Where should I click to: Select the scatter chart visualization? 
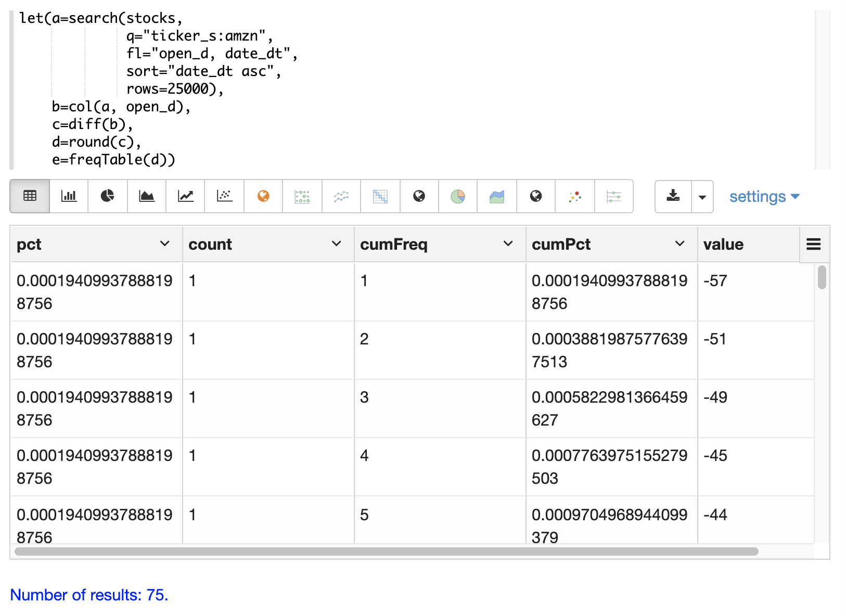224,196
